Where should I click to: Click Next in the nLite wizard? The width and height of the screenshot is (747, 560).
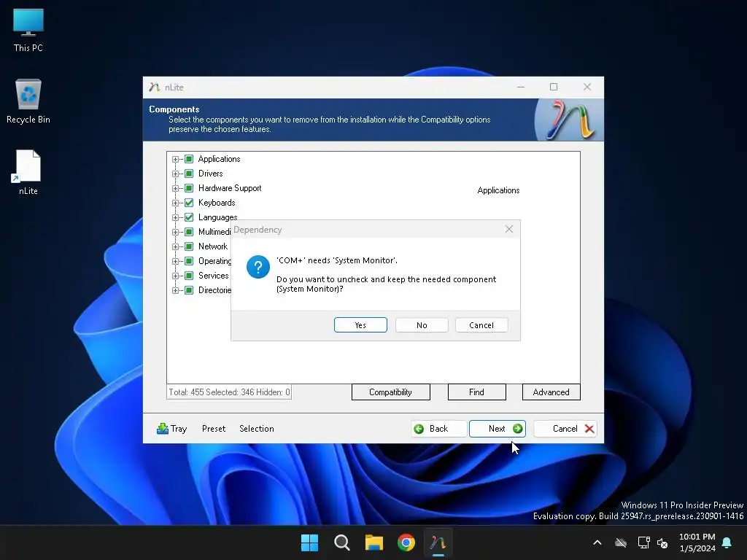[498, 429]
